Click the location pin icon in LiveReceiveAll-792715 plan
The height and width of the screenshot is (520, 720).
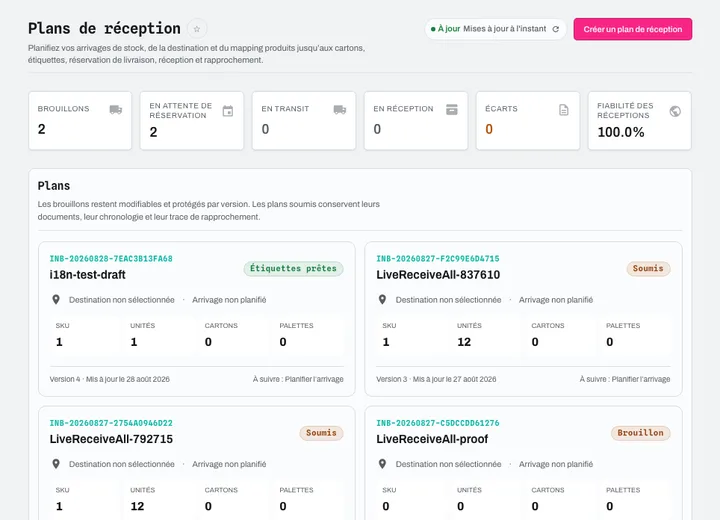(x=56, y=464)
